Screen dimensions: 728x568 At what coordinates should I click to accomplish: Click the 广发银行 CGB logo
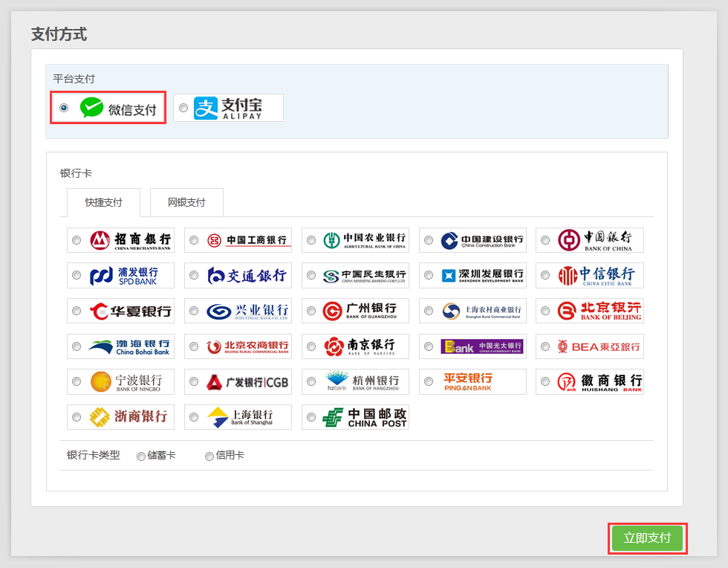pos(247,382)
